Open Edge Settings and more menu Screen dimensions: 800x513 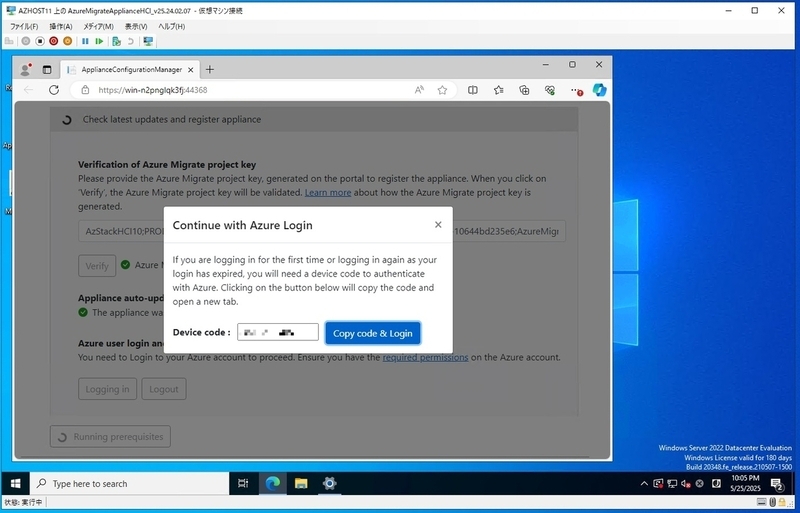coord(576,90)
